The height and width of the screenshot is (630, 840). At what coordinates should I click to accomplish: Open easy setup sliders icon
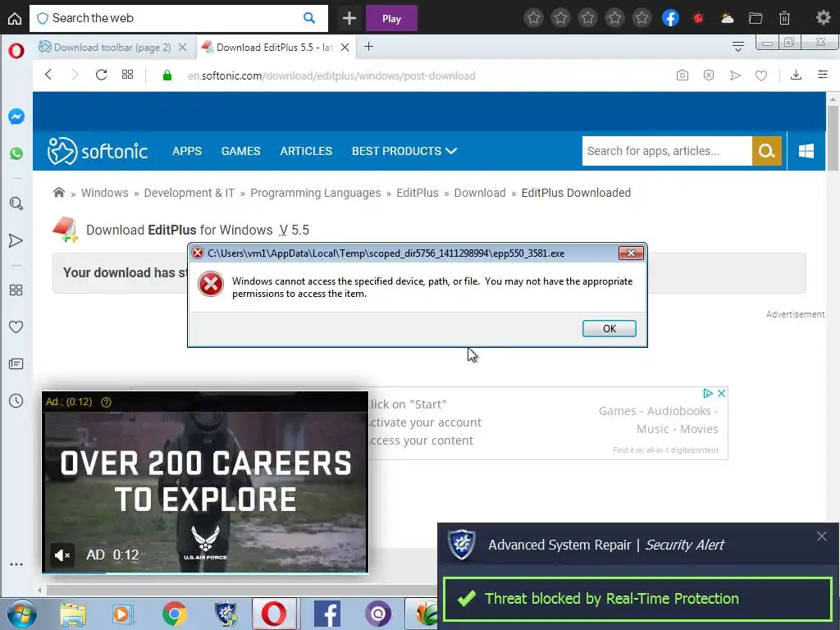point(823,75)
